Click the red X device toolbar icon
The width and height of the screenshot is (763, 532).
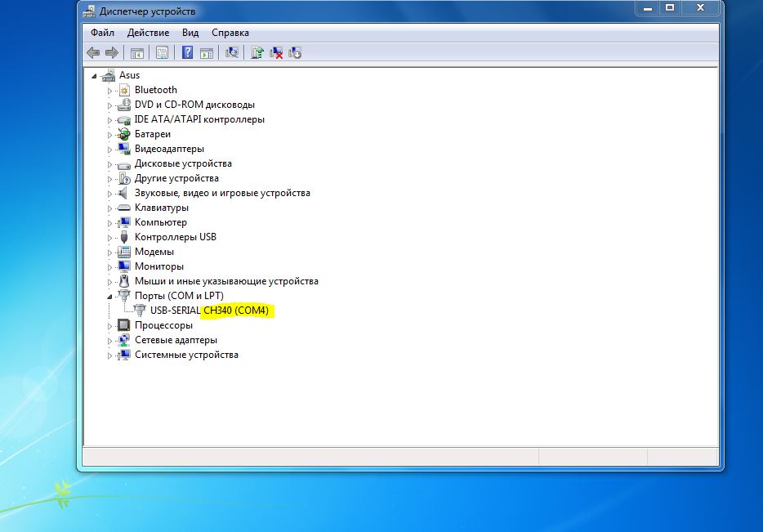(277, 53)
